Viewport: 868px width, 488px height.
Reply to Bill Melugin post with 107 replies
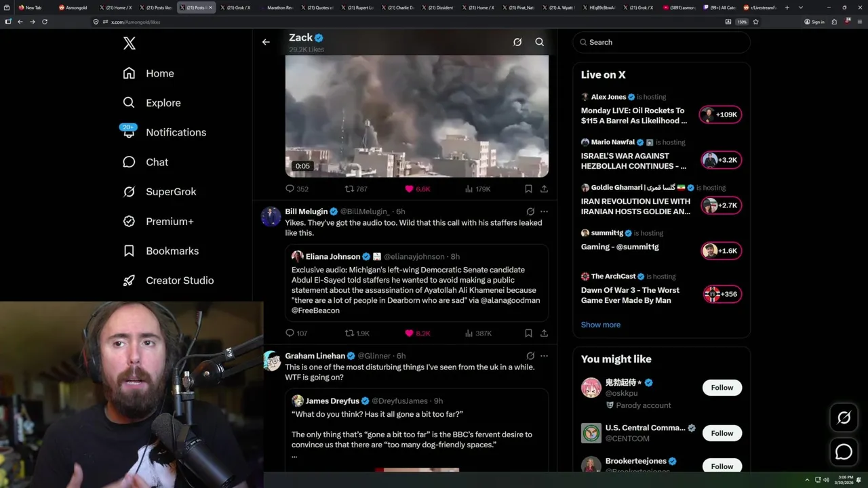297,333
